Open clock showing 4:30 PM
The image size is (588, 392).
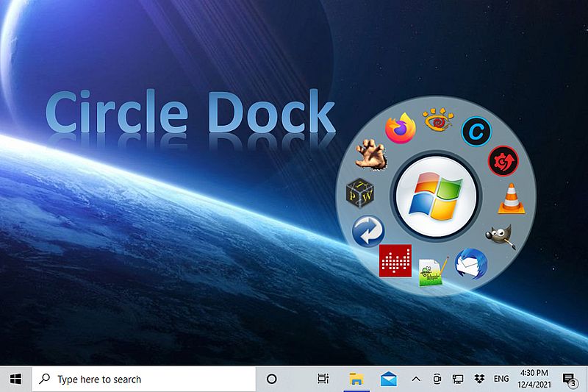coord(534,379)
